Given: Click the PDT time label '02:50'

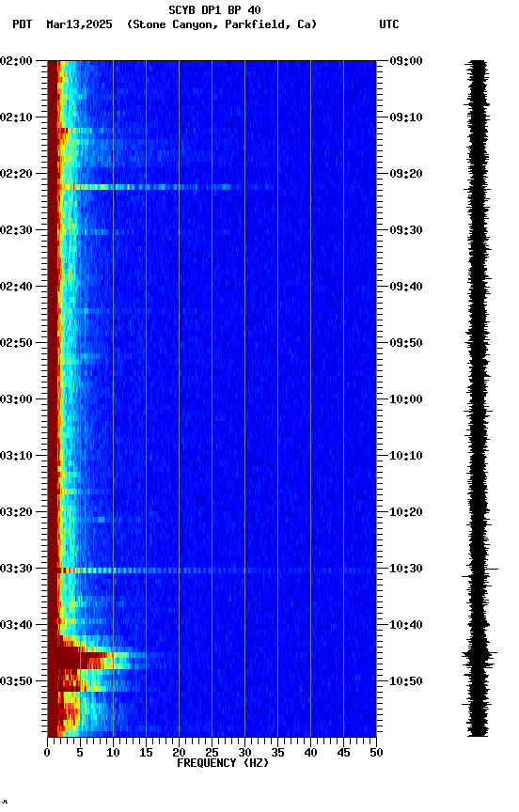Looking at the screenshot, I should point(16,343).
